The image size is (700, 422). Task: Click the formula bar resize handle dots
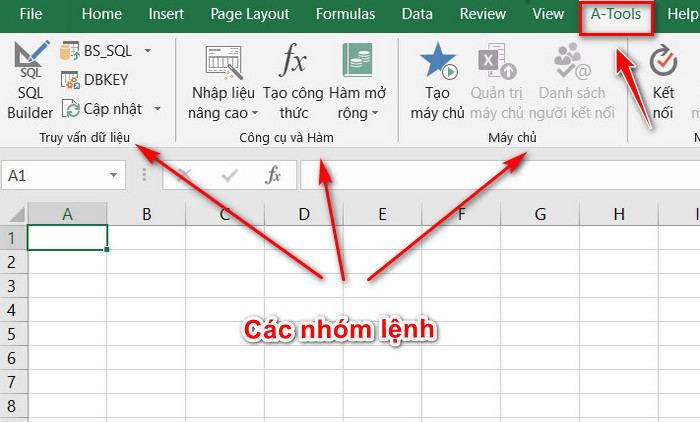[144, 175]
